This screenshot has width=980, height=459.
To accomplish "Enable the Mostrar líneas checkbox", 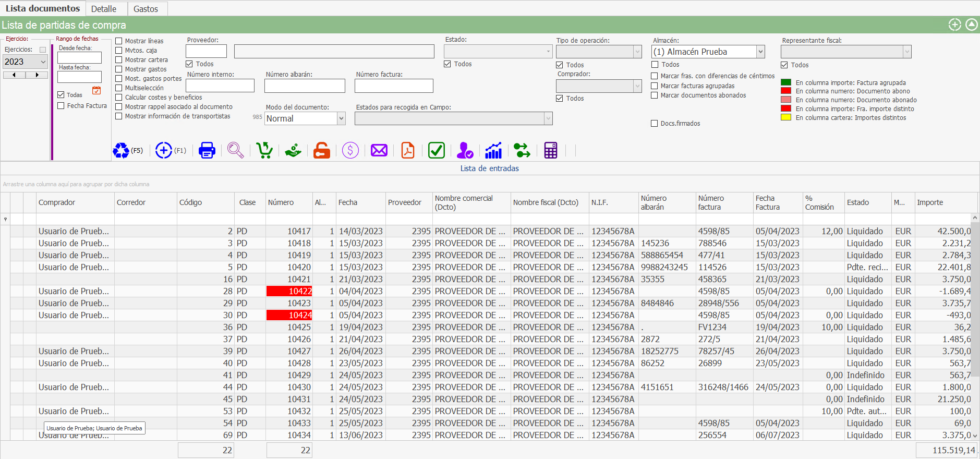I will [119, 41].
